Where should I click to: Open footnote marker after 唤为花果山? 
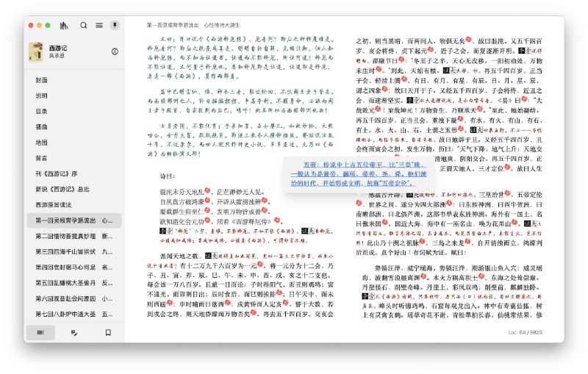click(x=514, y=223)
